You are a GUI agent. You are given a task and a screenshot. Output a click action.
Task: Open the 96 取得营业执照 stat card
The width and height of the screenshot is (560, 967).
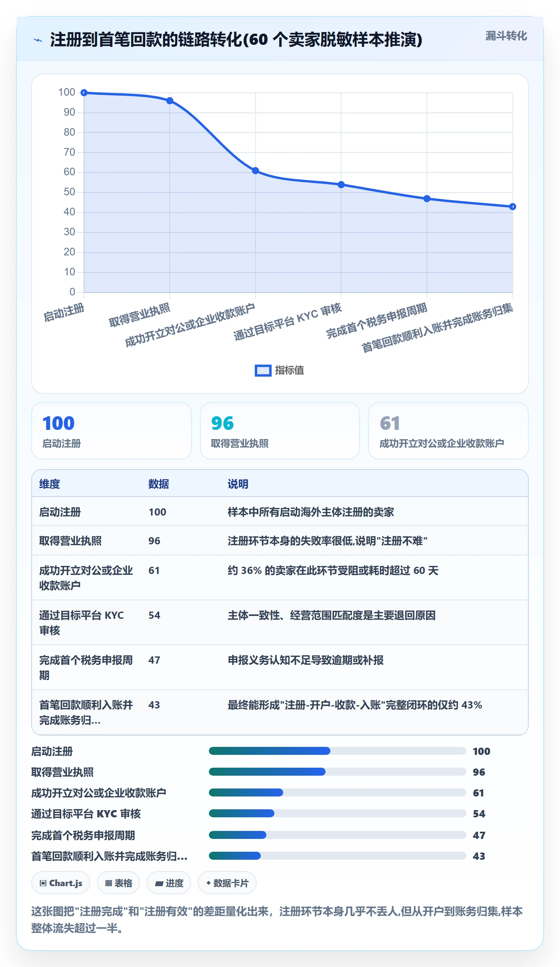tap(280, 431)
